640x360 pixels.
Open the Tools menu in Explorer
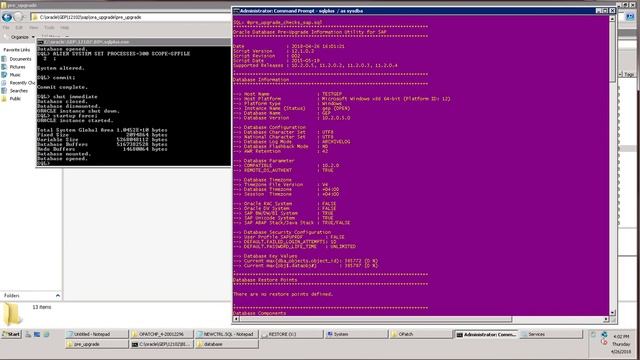[49, 28]
